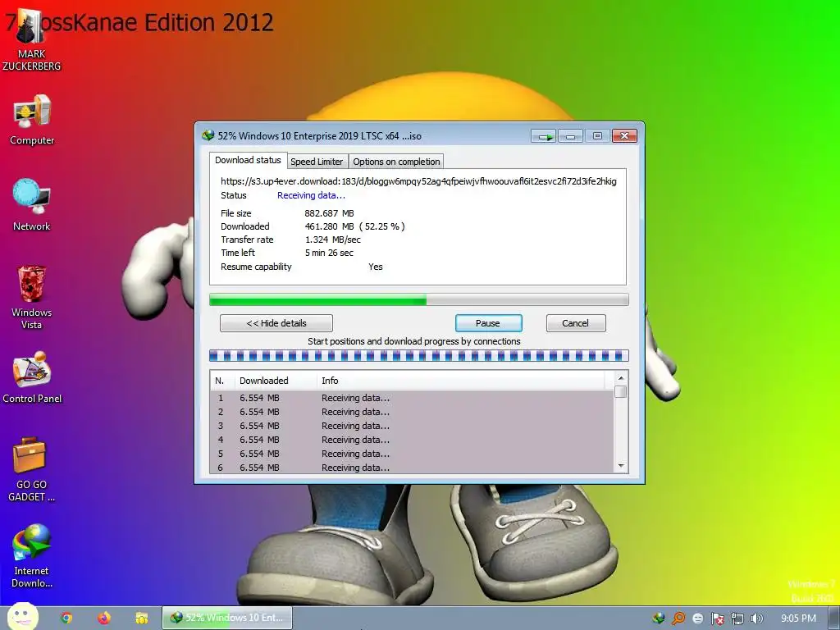Open the Windows Vista recycle bin icon
Screen dimensions: 840x630
click(x=32, y=297)
